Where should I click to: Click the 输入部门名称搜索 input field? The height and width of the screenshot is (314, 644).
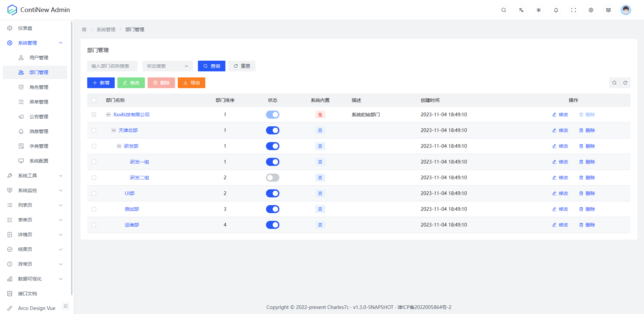[112, 66]
